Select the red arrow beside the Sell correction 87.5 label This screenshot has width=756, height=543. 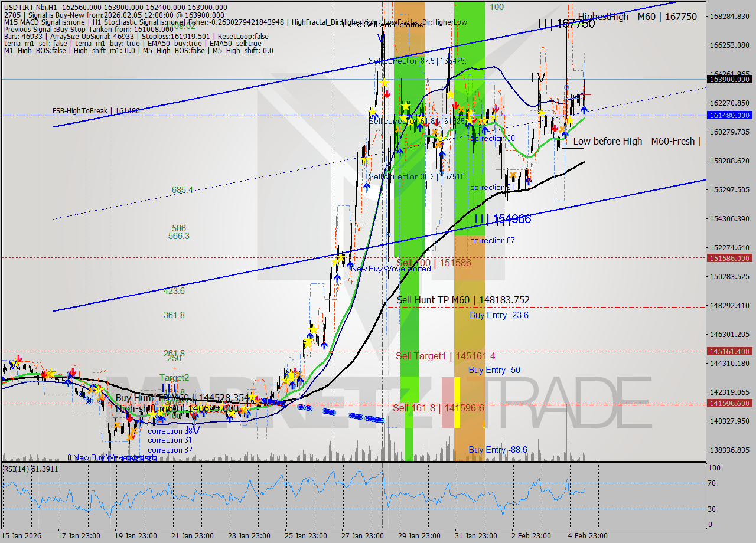click(x=387, y=93)
